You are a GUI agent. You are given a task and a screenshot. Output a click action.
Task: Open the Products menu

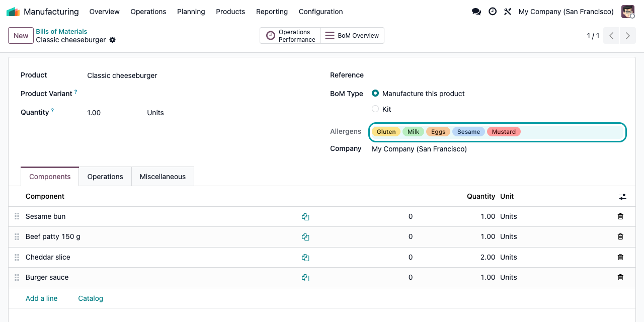click(230, 12)
